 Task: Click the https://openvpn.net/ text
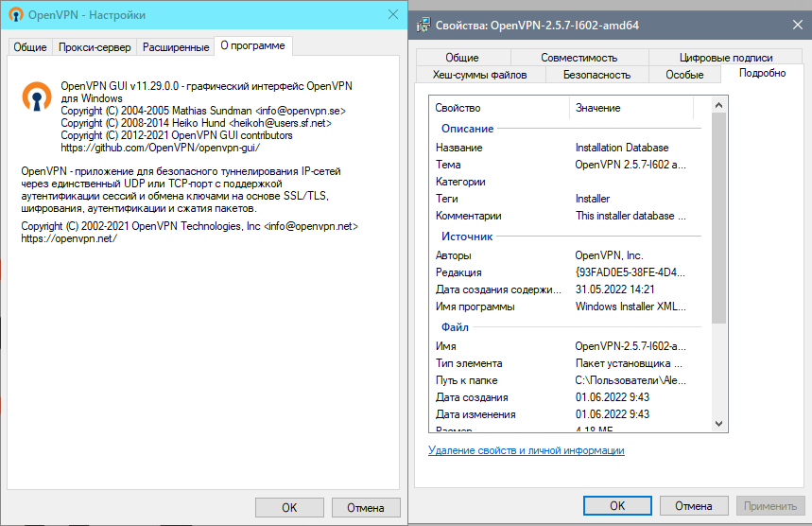click(69, 239)
